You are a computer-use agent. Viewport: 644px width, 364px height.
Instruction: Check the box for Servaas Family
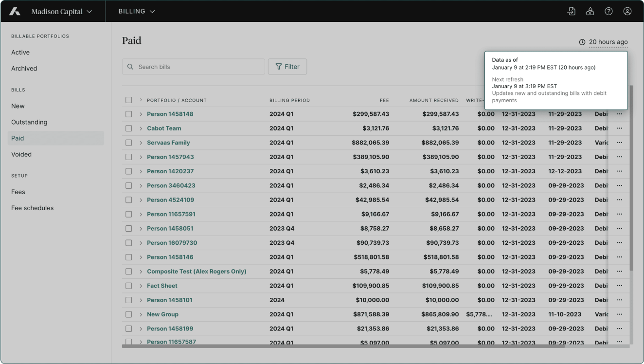(x=129, y=143)
